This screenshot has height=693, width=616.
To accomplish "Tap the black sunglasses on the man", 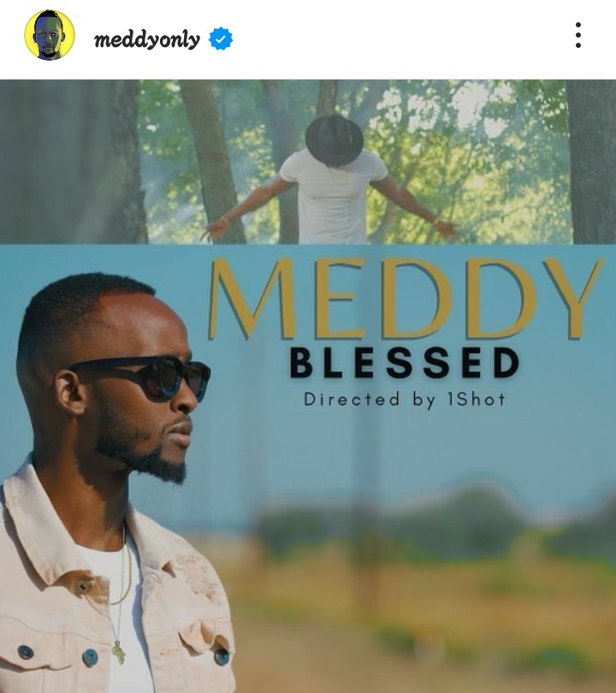I will point(141,378).
